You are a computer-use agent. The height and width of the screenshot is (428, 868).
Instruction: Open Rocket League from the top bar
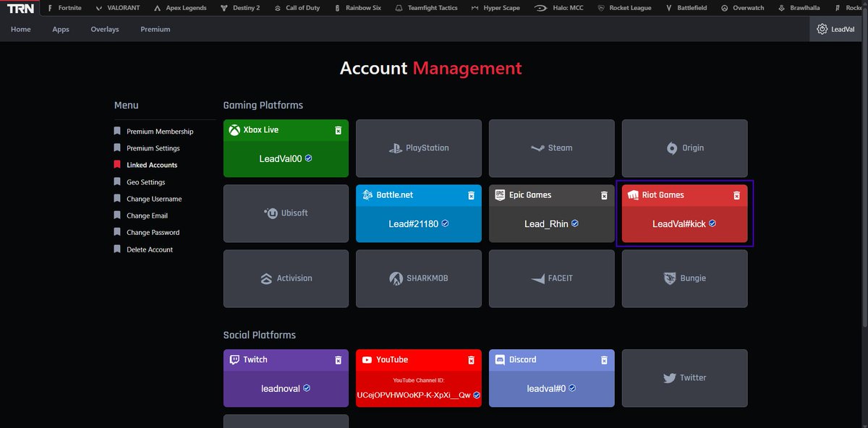(624, 8)
